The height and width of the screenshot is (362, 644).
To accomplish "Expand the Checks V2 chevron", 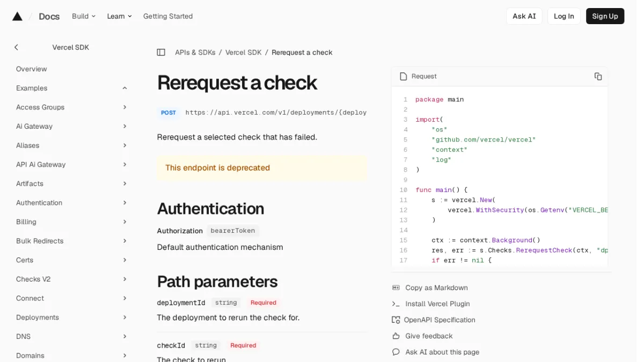I will point(125,279).
